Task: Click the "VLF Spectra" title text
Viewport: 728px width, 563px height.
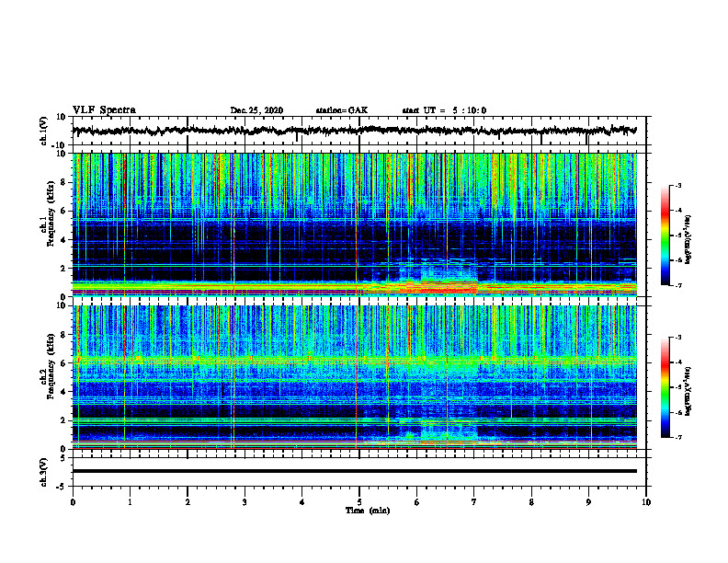Action: 104,110
